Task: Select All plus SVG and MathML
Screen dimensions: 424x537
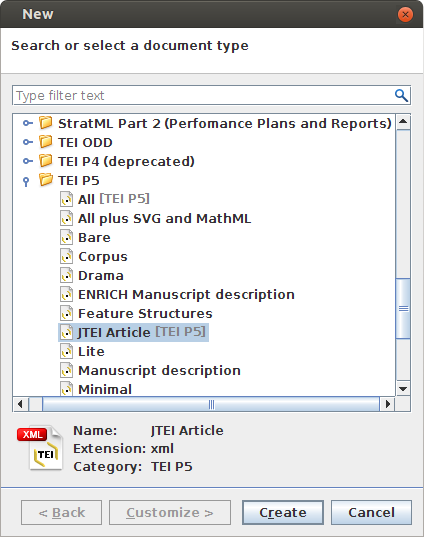Action: point(164,218)
